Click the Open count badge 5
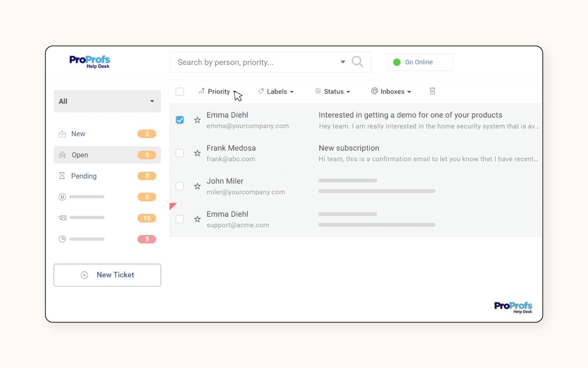Screen dimensions: 588x368 [x=147, y=155]
